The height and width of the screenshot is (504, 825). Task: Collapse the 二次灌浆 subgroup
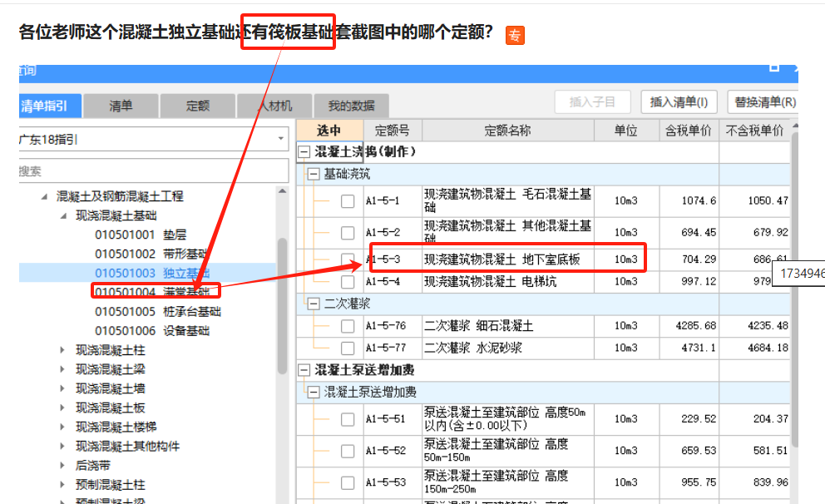(x=313, y=304)
